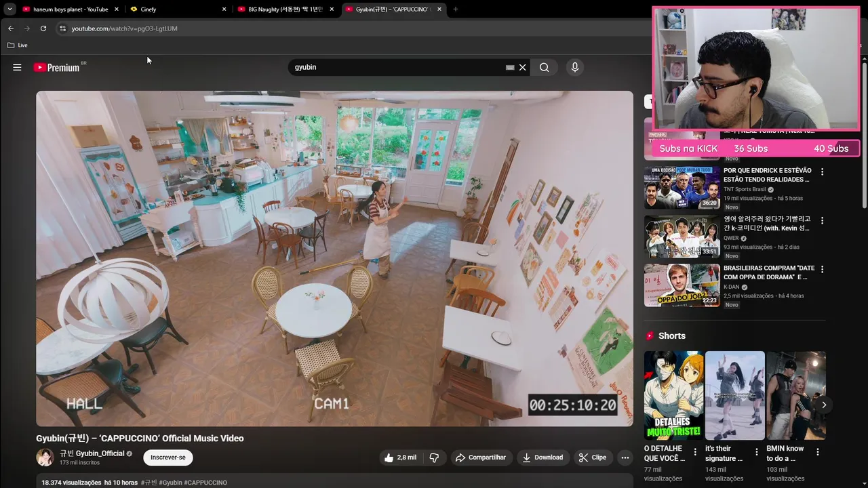The height and width of the screenshot is (488, 868).
Task: Click the POR QUE ENDRICK video title
Action: pos(768,175)
